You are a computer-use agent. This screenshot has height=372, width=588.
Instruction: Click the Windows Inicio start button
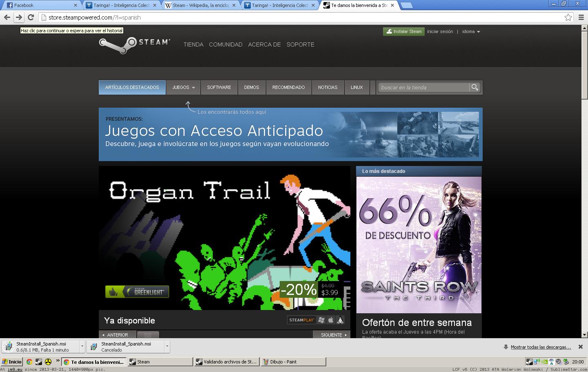pos(11,362)
